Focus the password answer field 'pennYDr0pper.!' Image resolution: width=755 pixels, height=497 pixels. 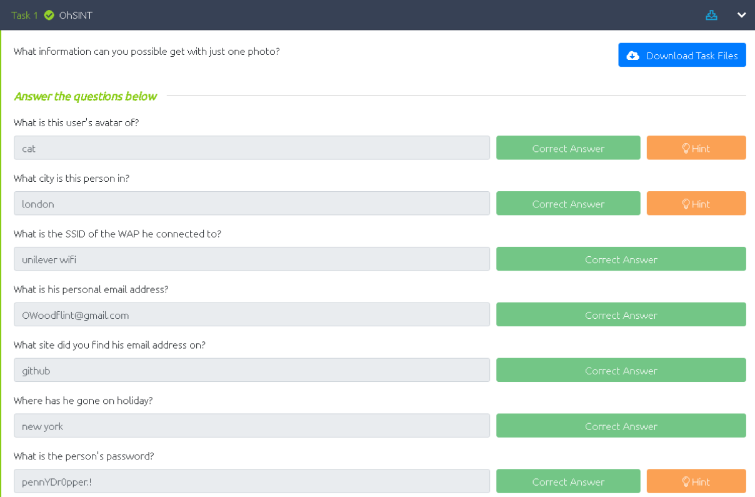(252, 482)
